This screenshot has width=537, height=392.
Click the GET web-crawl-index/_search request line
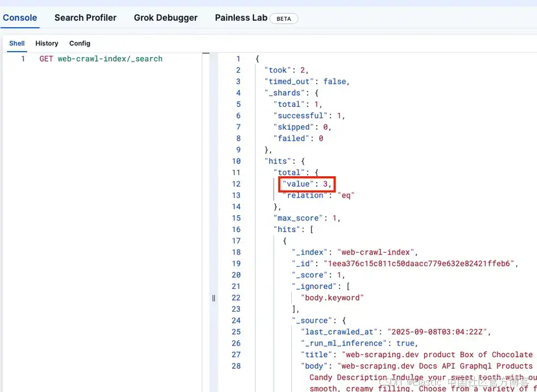point(101,59)
